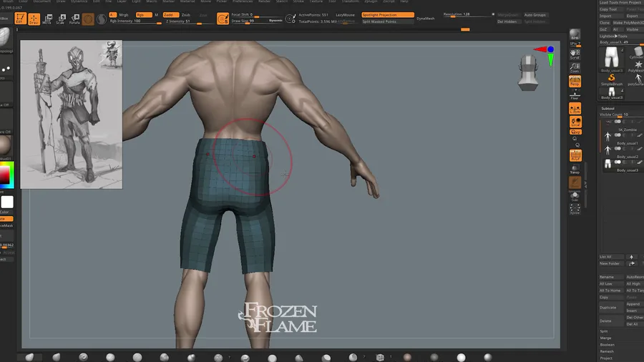Toggle Zadd mode
The width and height of the screenshot is (644, 362).
(x=171, y=15)
